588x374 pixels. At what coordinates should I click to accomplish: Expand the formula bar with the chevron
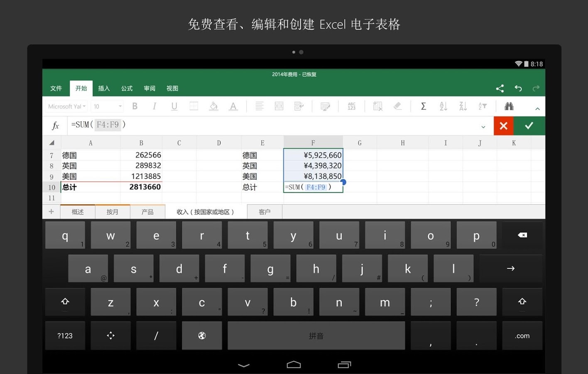point(483,127)
